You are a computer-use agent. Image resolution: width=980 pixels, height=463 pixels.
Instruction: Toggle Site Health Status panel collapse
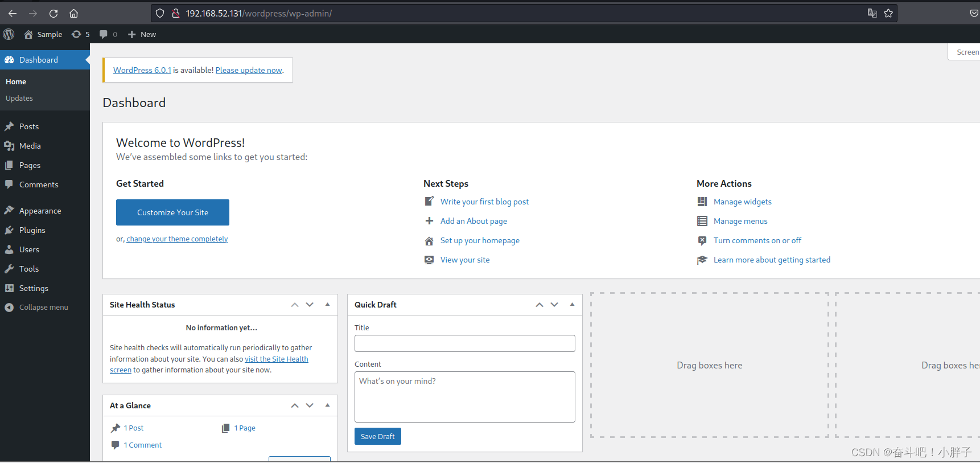pyautogui.click(x=328, y=305)
